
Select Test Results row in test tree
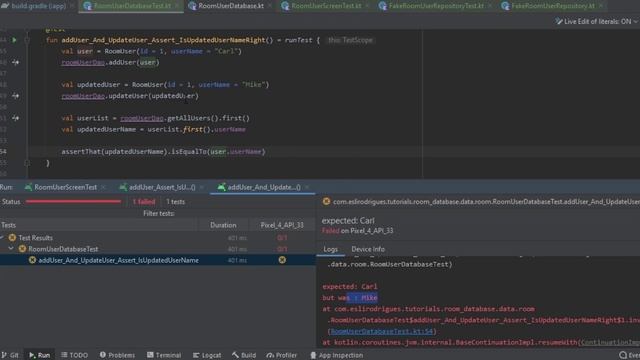click(x=158, y=238)
